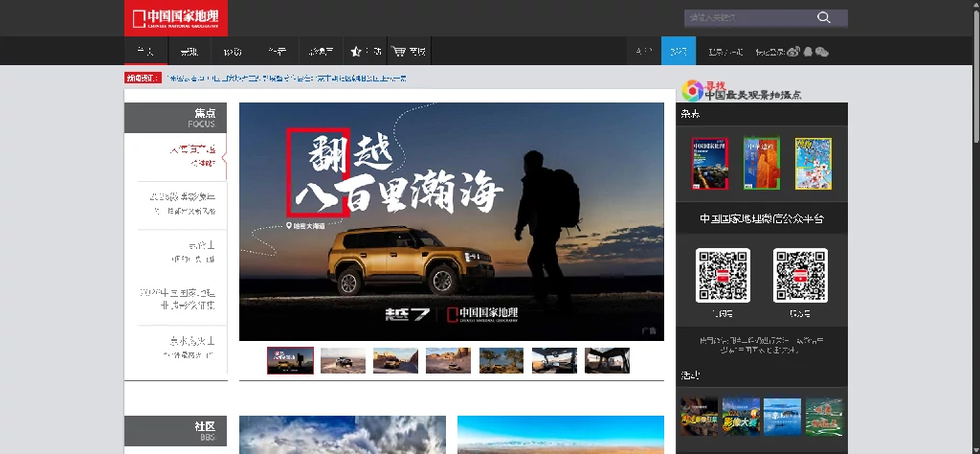The height and width of the screenshot is (454, 980).
Task: Click the colorful circular scenic-spots logo
Action: [692, 90]
